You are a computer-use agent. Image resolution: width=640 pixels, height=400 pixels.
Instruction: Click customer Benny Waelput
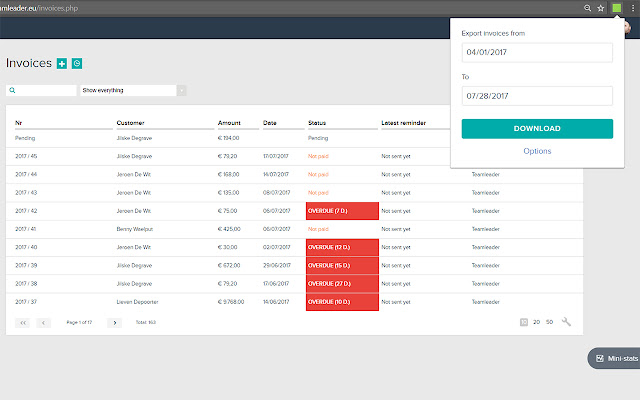[x=135, y=229]
